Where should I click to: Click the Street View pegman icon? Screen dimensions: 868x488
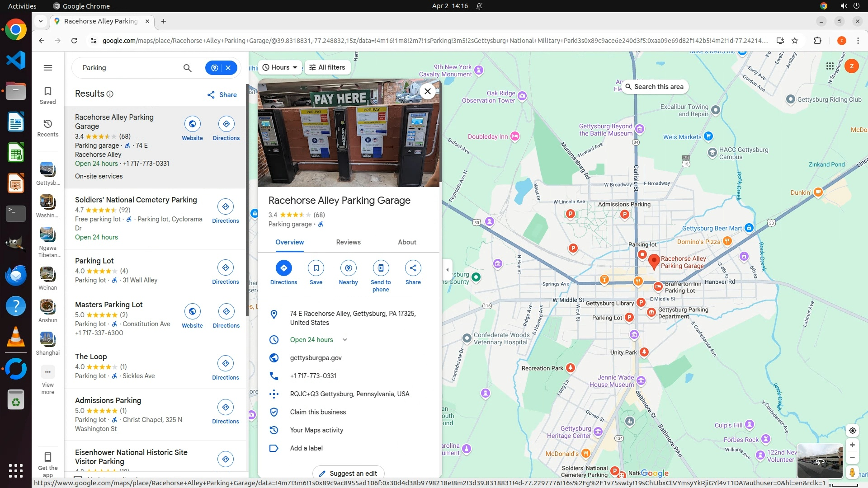pos(852,472)
